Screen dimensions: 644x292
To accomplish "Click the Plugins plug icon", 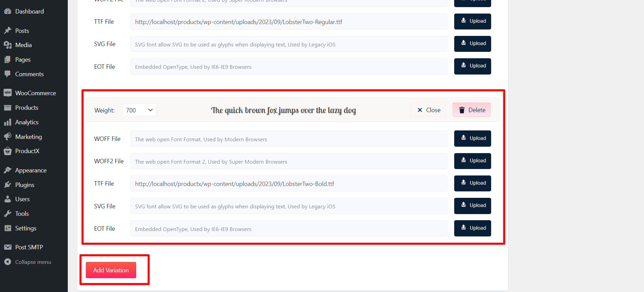I will pyautogui.click(x=7, y=185).
